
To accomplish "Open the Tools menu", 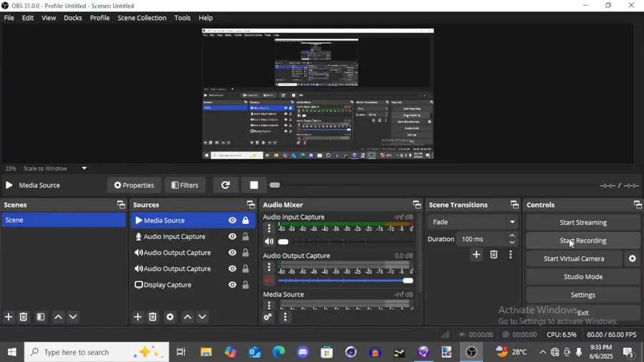I will tap(182, 18).
